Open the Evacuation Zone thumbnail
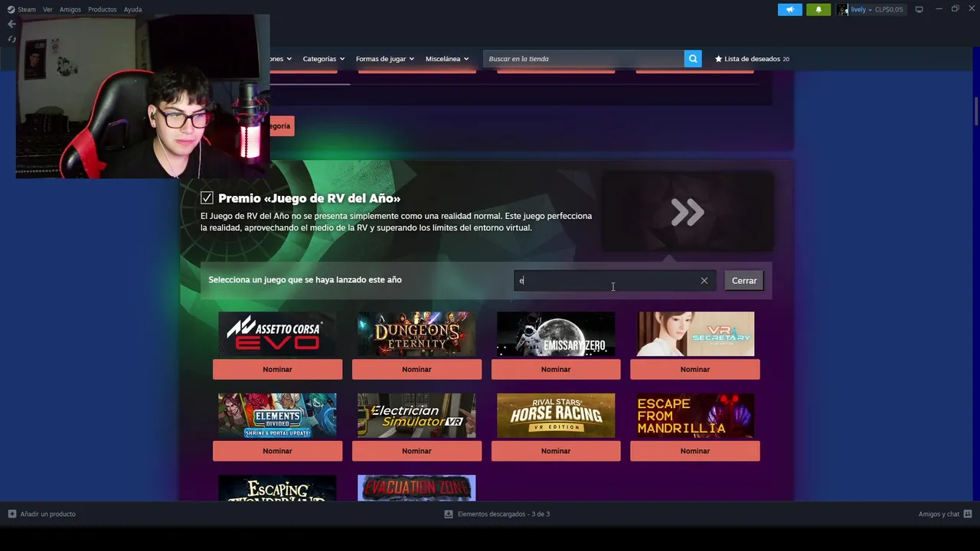This screenshot has height=551, width=980. point(416,488)
